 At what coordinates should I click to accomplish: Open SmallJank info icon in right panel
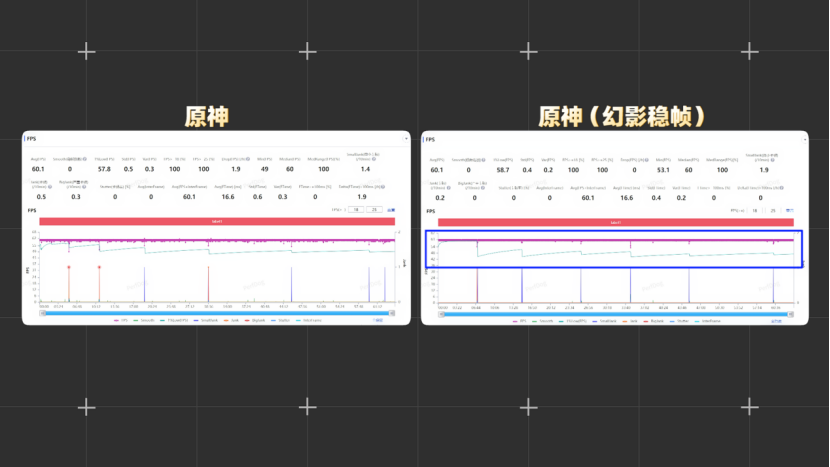(772, 160)
